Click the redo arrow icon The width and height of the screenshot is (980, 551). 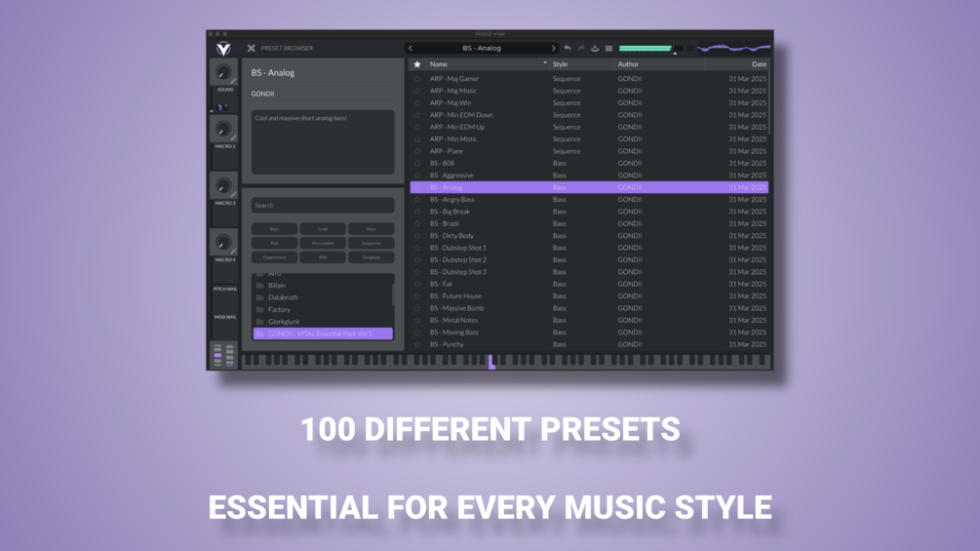(581, 48)
